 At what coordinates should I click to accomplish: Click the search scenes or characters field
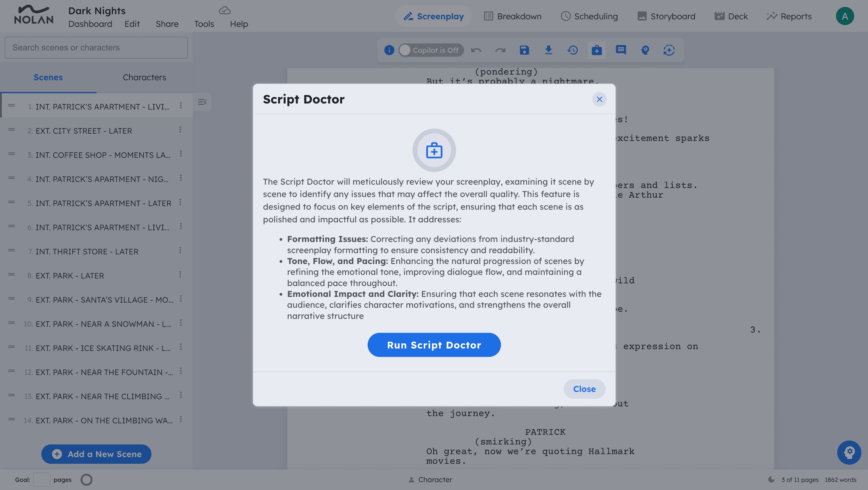click(96, 47)
